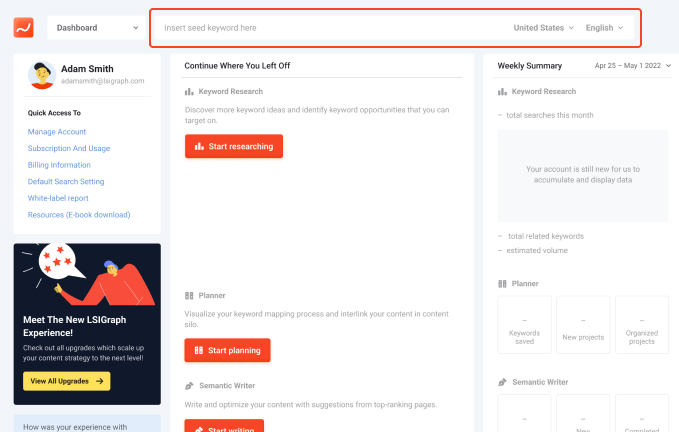Click the 'Continue Where You Left Off' heading
This screenshot has height=432, width=679.
(x=237, y=65)
